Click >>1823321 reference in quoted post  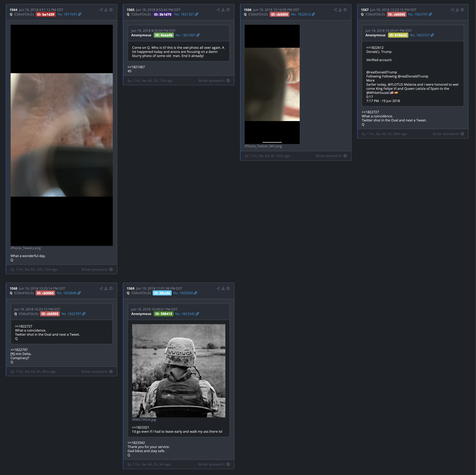141,427
